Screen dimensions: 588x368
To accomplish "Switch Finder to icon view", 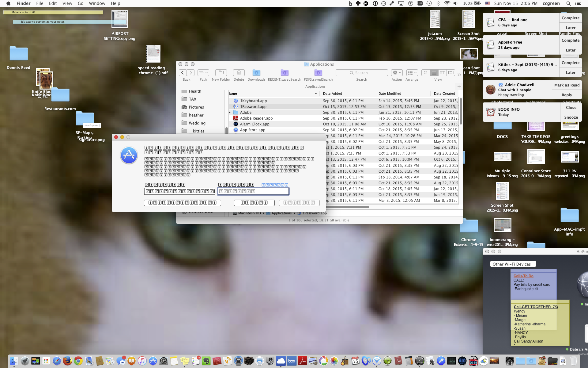I will point(426,73).
